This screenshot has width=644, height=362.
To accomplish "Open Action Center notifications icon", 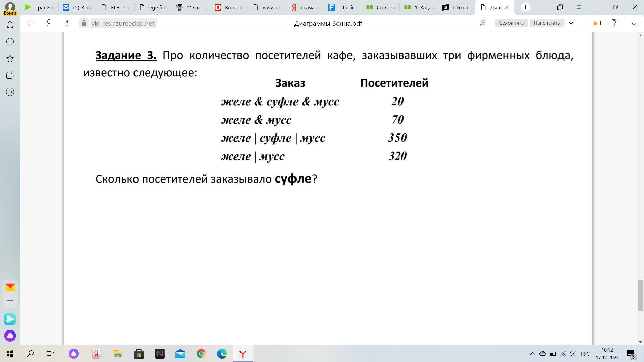I will coord(631,354).
